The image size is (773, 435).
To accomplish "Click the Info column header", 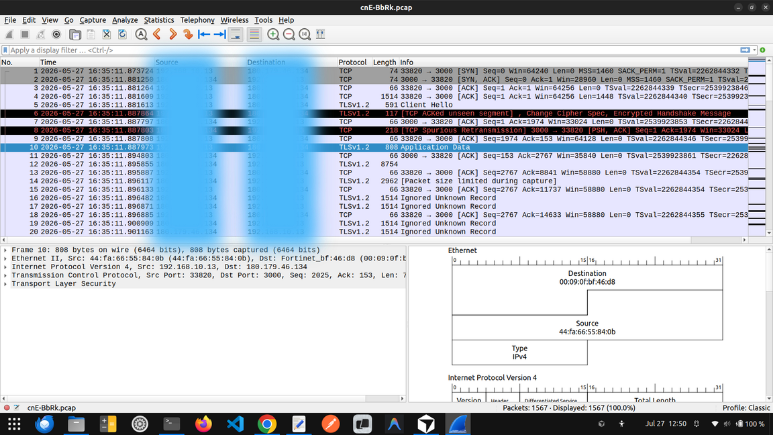I will pyautogui.click(x=573, y=62).
